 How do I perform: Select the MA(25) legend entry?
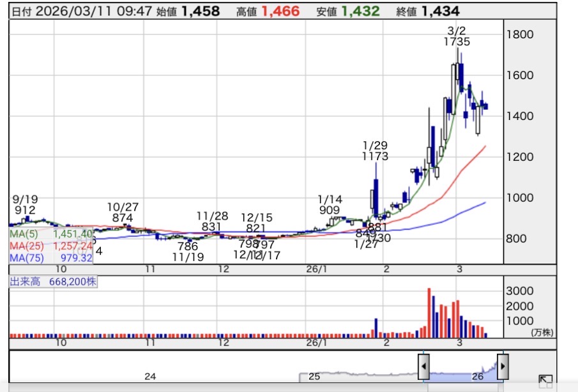(x=51, y=246)
